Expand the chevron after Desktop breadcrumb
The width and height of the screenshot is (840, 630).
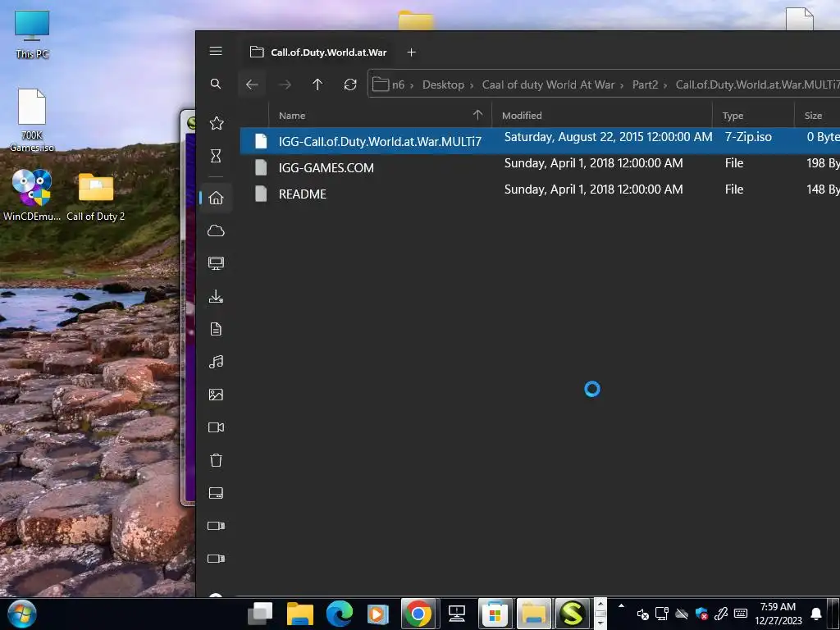pyautogui.click(x=472, y=85)
